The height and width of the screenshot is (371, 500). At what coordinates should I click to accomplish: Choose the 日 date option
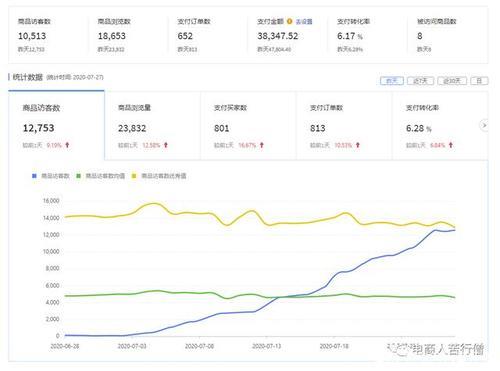coord(479,81)
